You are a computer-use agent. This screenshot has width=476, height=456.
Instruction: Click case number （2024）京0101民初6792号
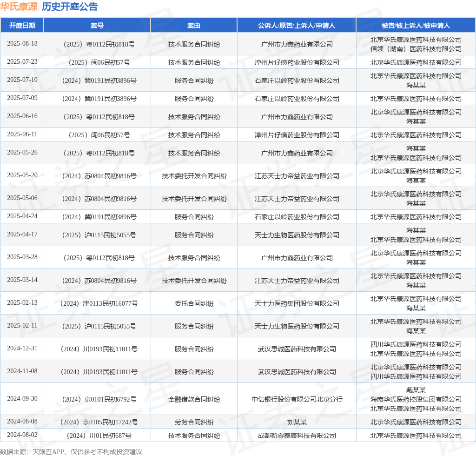click(99, 399)
